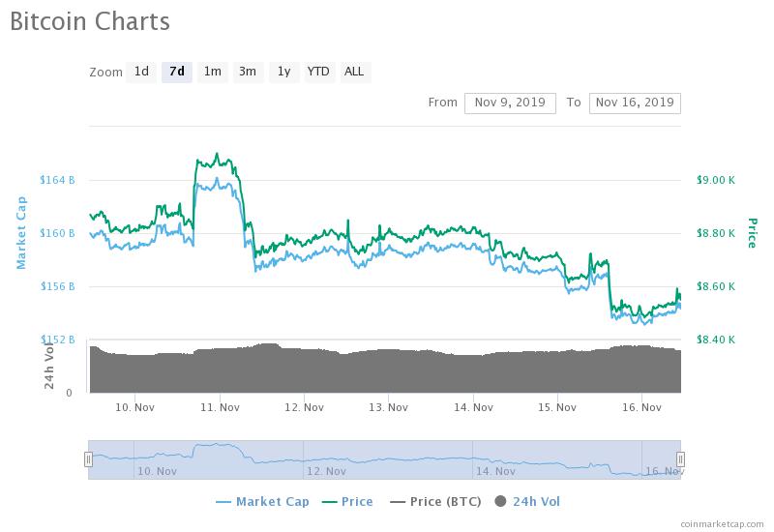
Task: Click the grey 24h volume area
Action: 385,370
